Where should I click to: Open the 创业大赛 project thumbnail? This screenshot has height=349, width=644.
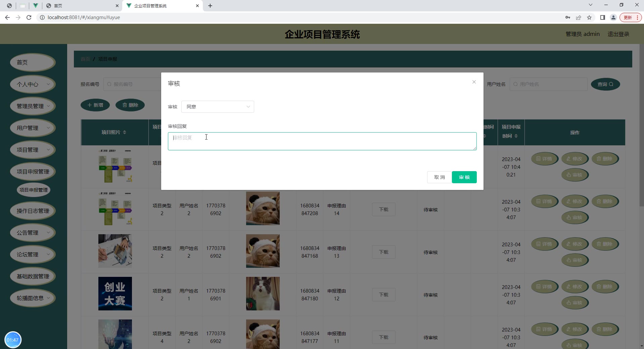(115, 294)
